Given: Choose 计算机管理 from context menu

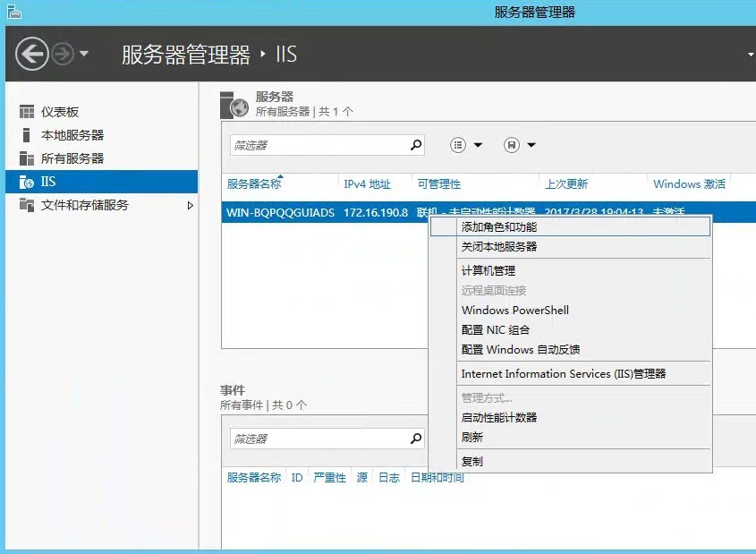Looking at the screenshot, I should [x=571, y=271].
